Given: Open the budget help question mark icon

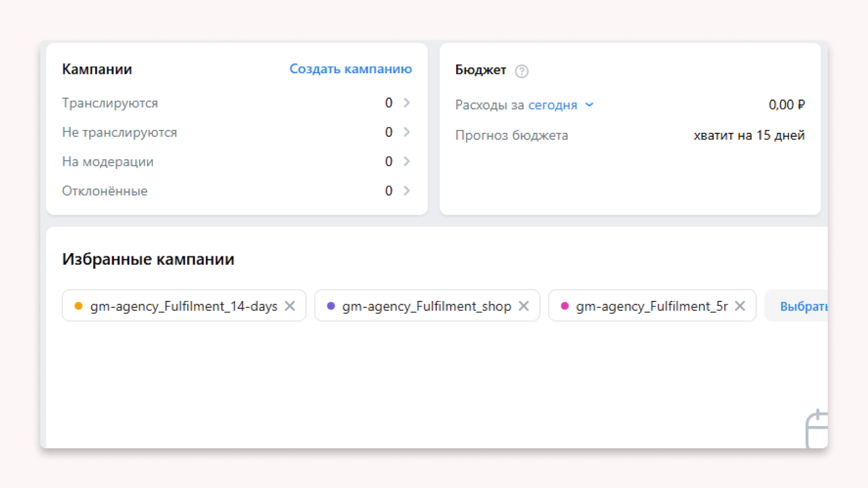Looking at the screenshot, I should pos(521,71).
